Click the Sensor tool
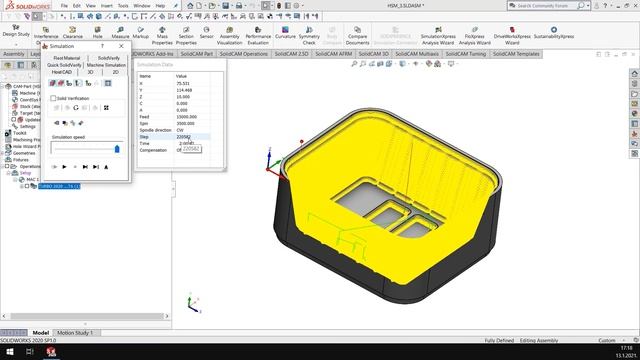640x360 pixels. 207,33
